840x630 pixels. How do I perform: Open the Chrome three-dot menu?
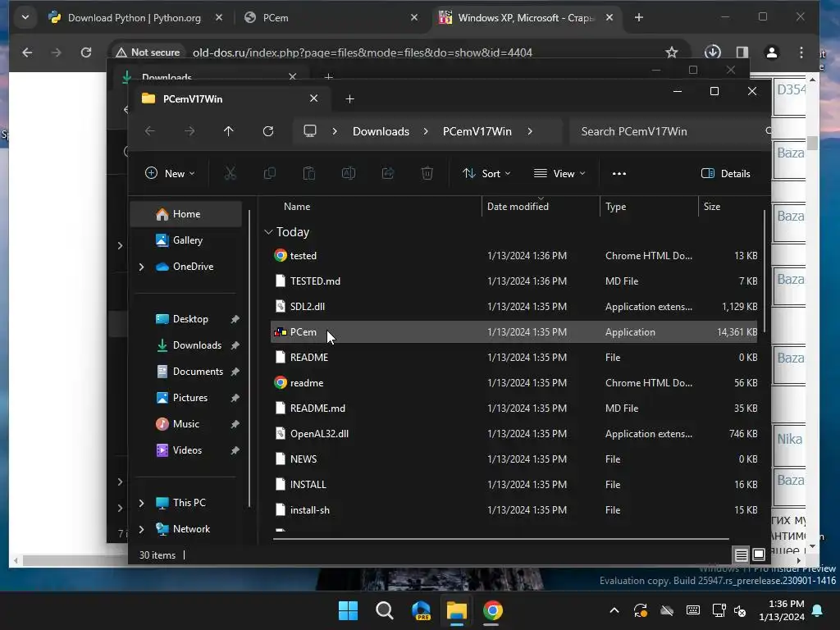[801, 52]
